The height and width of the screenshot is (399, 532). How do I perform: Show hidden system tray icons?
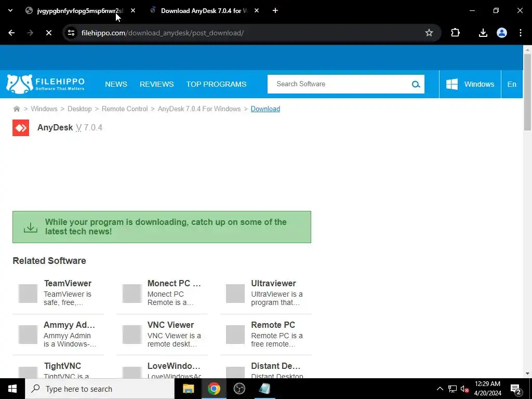coord(440,389)
